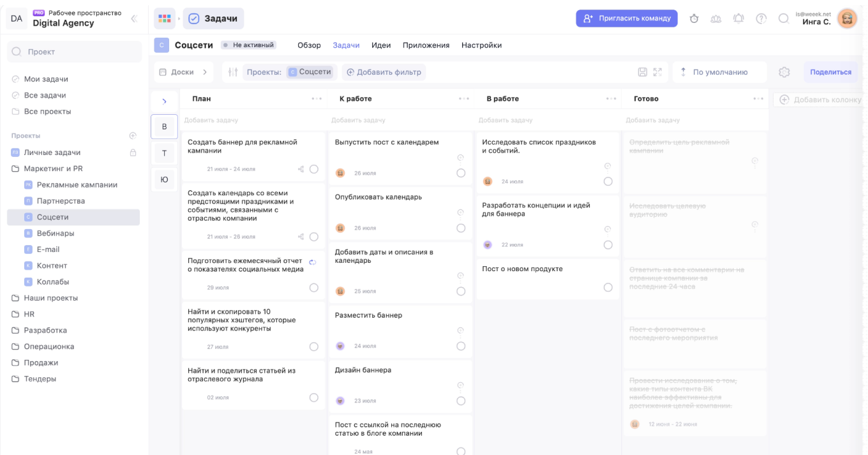Collapse the sidebar with double chevron
This screenshot has height=455, width=868.
coord(134,19)
